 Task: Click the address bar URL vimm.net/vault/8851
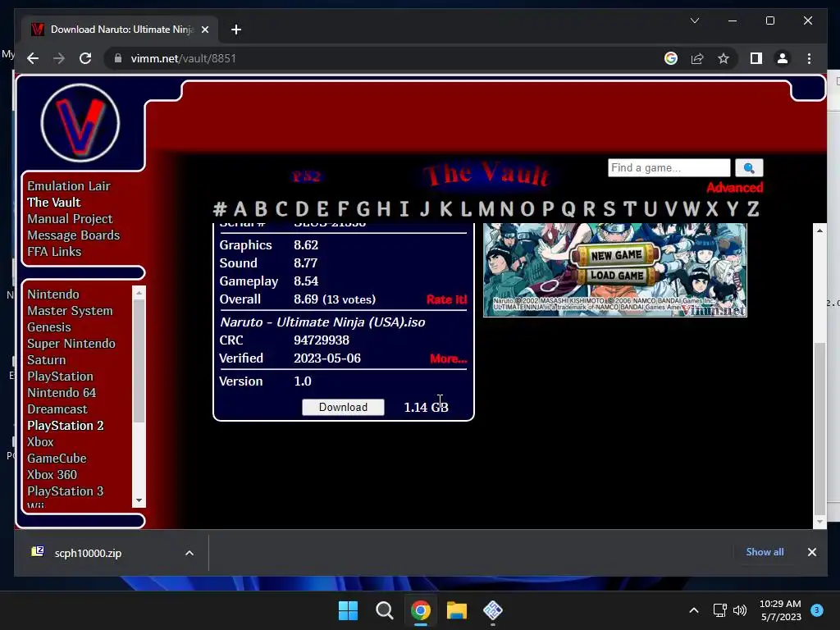pos(183,58)
